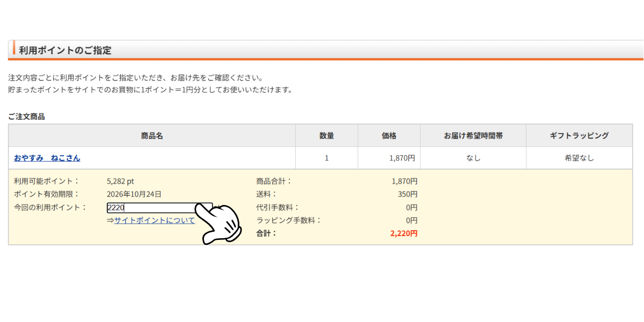Screen dimensions: 644x322
Task: Click the 希望なし gift wrapping cell
Action: click(x=579, y=157)
